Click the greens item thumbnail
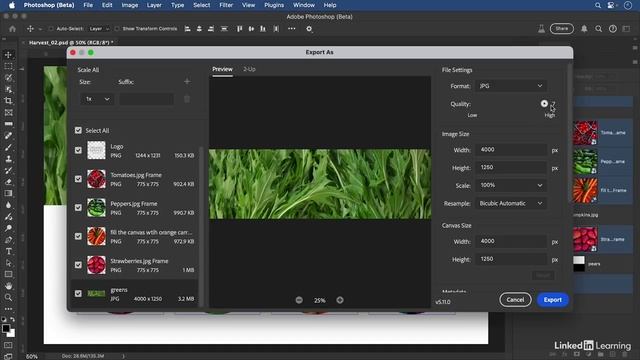The width and height of the screenshot is (640, 360). [96, 293]
